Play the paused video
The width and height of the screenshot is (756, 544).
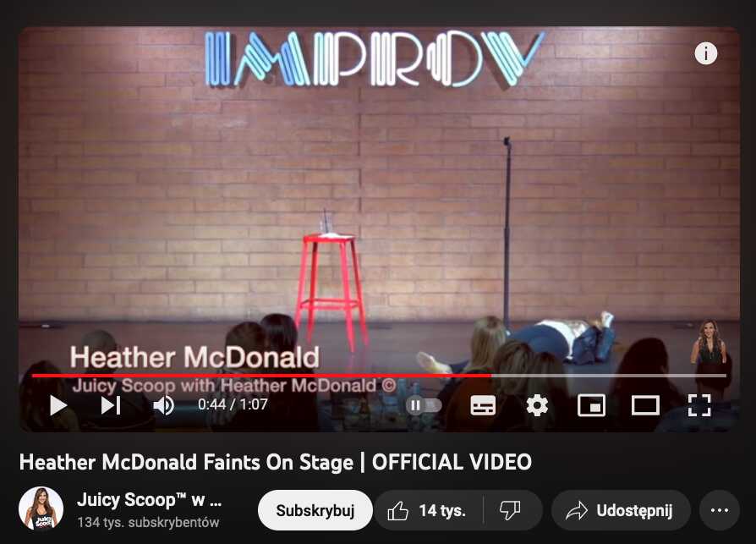pos(58,405)
